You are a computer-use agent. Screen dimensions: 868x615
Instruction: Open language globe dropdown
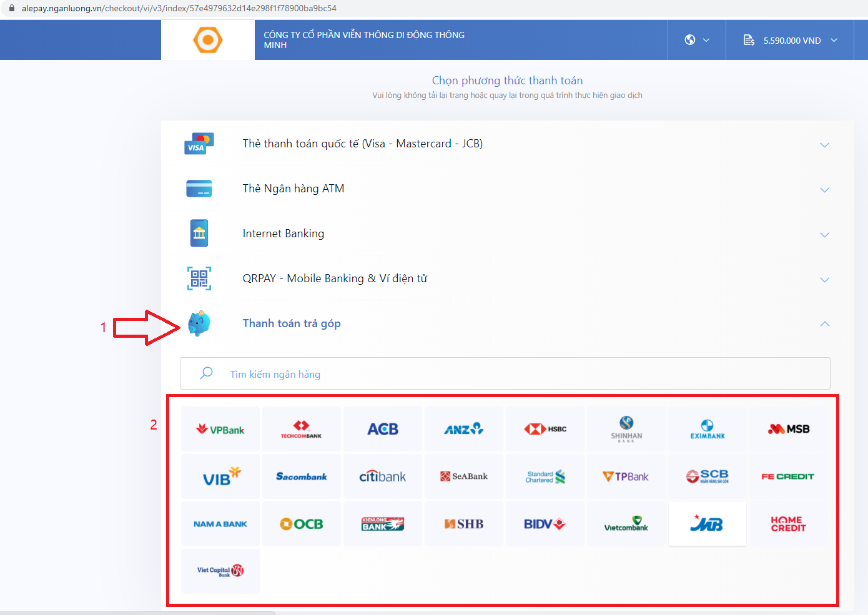697,40
